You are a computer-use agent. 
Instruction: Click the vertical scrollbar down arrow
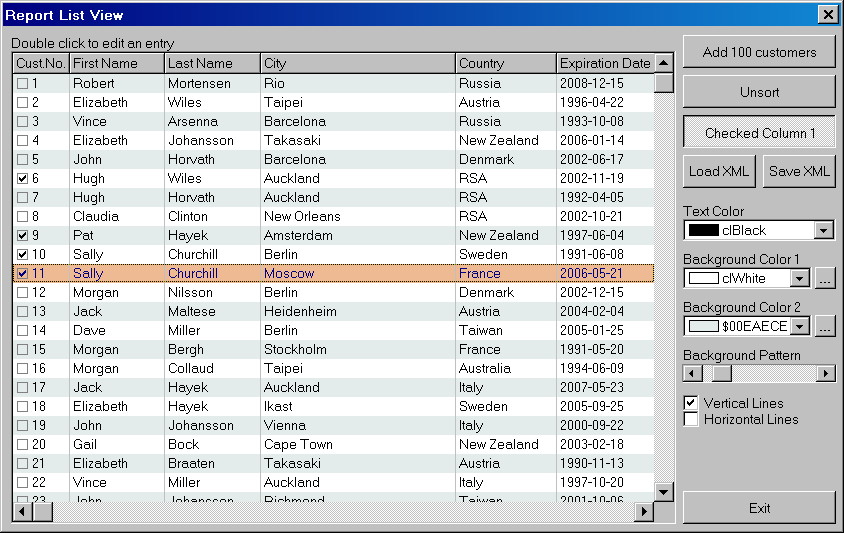coord(664,491)
